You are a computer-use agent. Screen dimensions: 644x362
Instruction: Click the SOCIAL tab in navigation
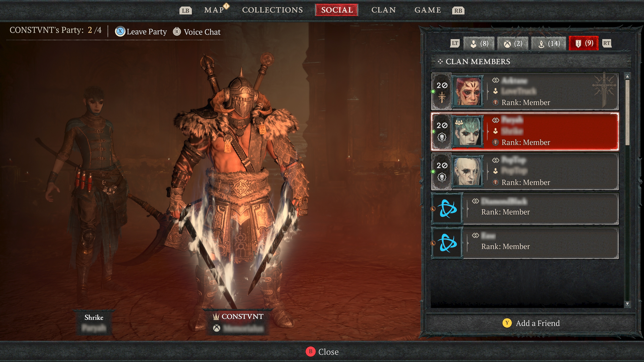[337, 10]
